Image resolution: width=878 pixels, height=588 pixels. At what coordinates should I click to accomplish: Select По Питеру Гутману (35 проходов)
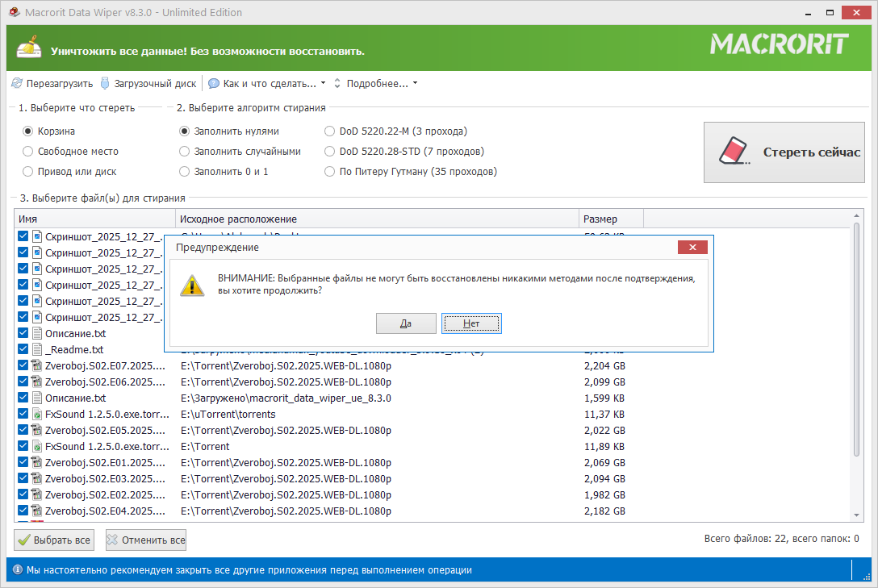point(329,171)
